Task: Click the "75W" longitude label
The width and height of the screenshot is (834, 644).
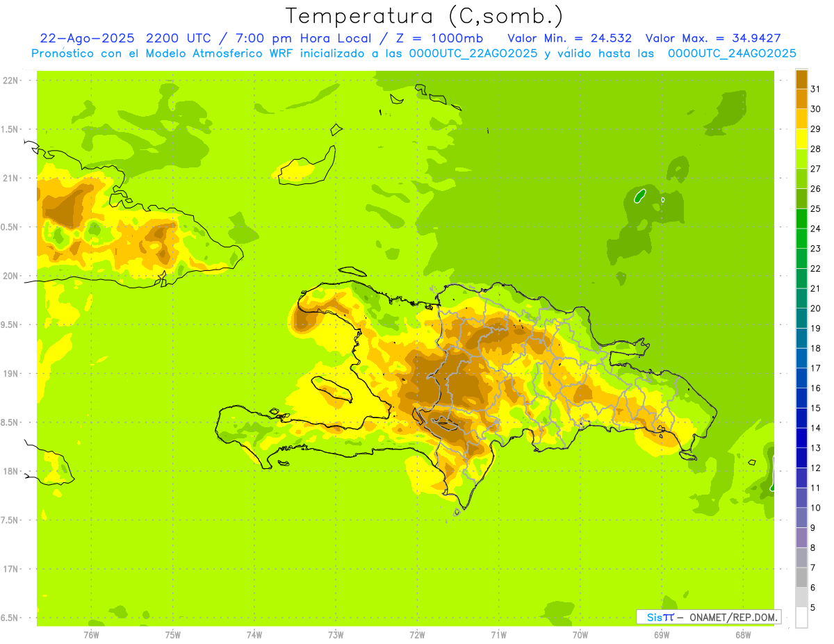Action: click(x=173, y=635)
